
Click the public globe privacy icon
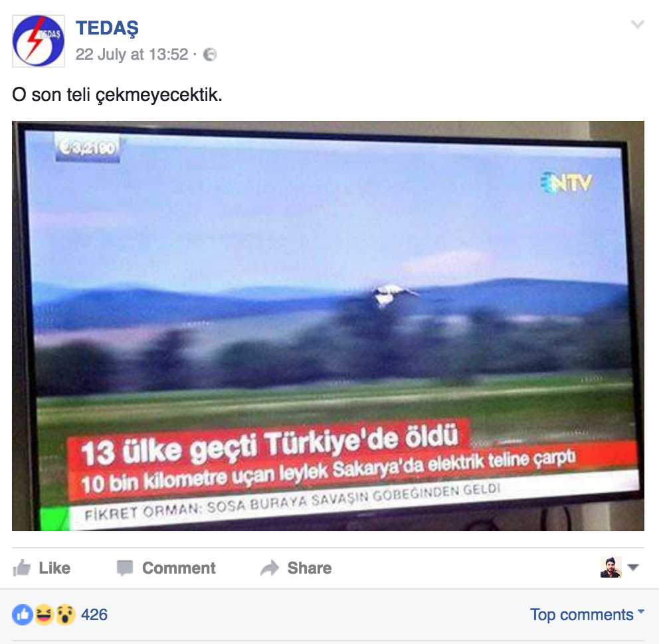coord(210,54)
